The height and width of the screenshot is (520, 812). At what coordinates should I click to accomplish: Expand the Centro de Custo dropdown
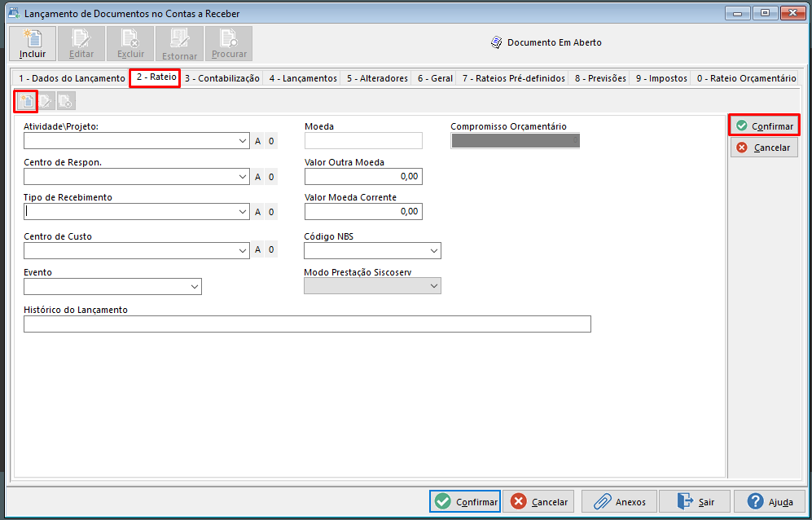[243, 250]
